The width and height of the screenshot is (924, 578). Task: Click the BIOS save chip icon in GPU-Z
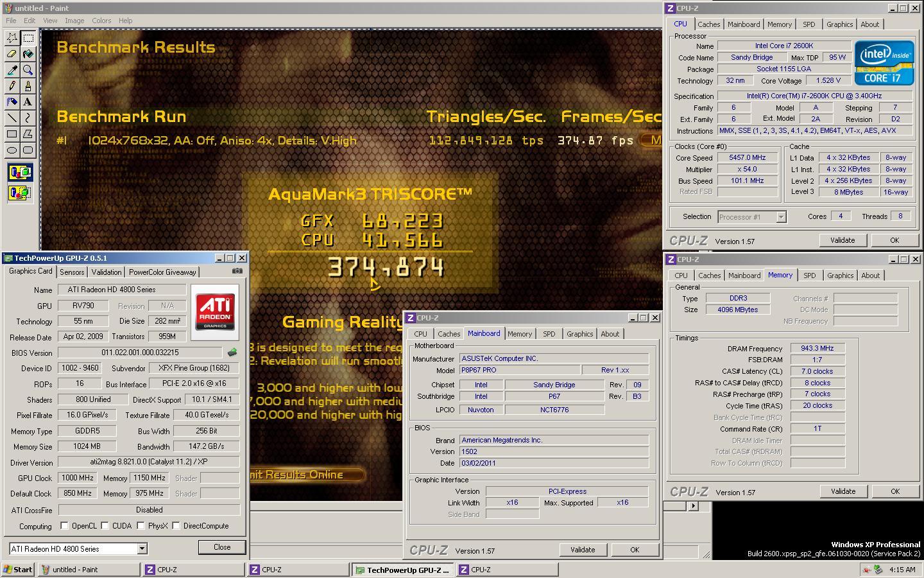tap(232, 352)
